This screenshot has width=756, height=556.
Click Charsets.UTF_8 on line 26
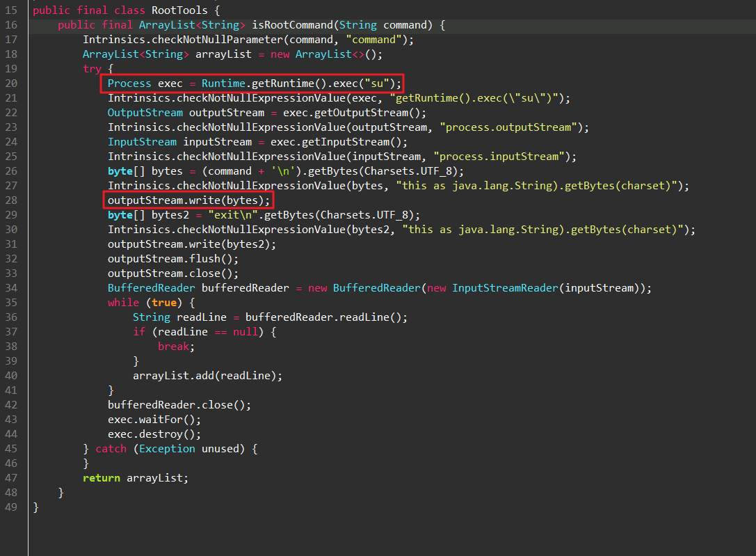[408, 171]
